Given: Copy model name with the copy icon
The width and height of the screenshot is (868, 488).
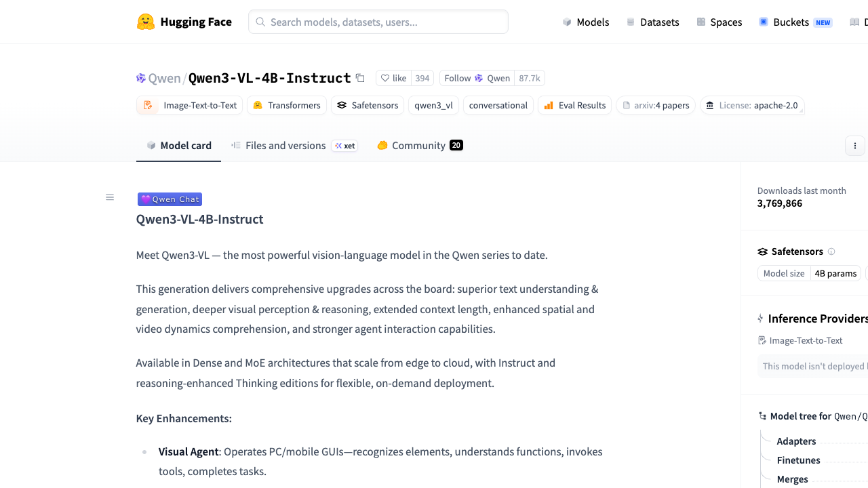Looking at the screenshot, I should tap(360, 78).
